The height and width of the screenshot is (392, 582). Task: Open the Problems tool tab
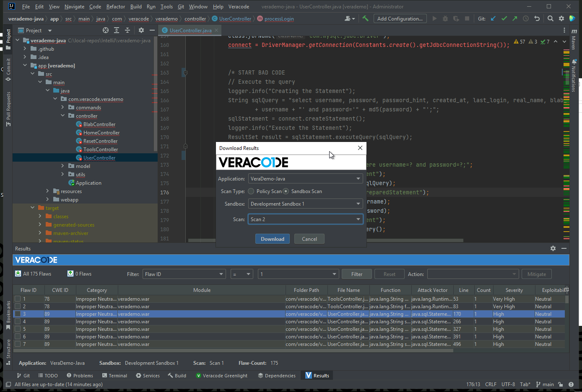[80, 375]
